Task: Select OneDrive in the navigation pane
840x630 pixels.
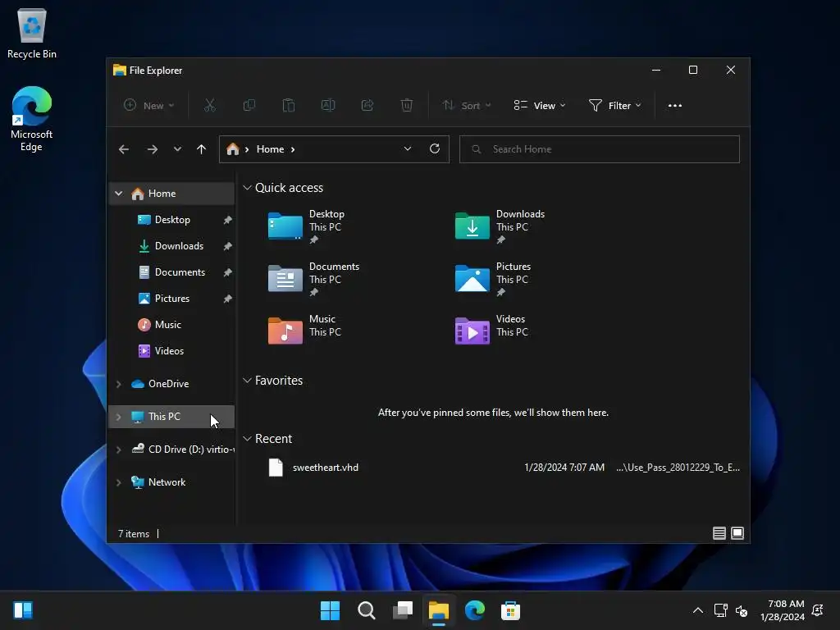Action: coord(172,384)
